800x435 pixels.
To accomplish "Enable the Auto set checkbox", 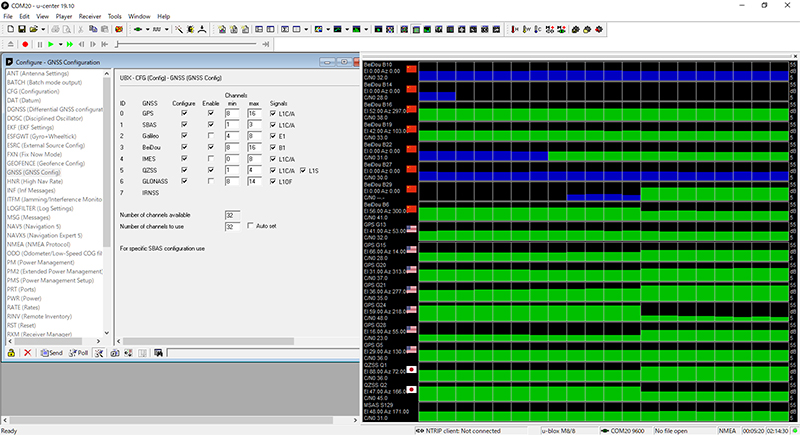I will (250, 226).
